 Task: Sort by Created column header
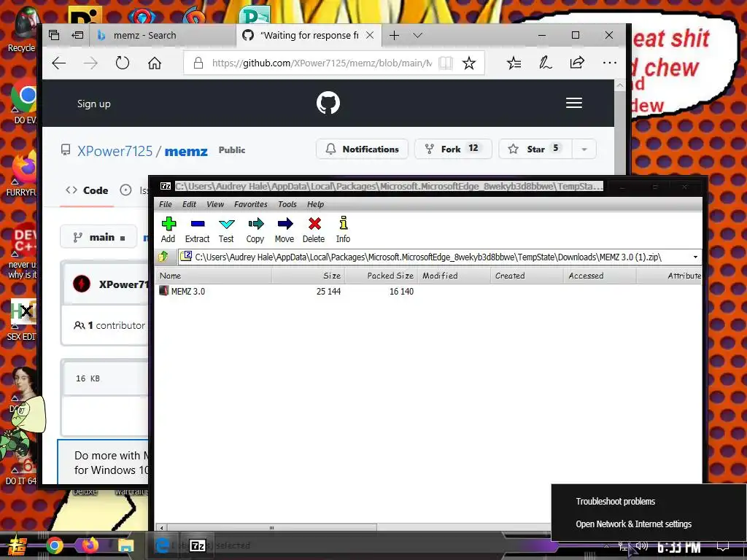(527, 276)
